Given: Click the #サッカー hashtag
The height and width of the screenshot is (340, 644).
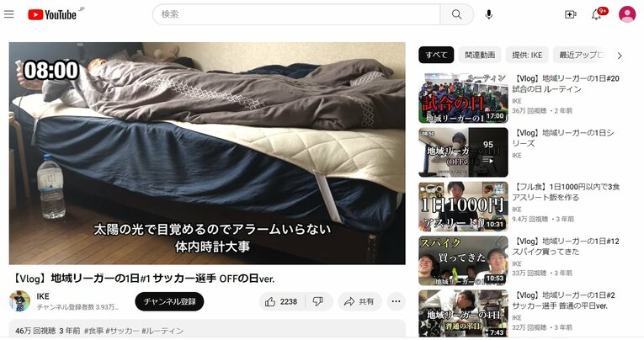Looking at the screenshot, I should (x=122, y=331).
